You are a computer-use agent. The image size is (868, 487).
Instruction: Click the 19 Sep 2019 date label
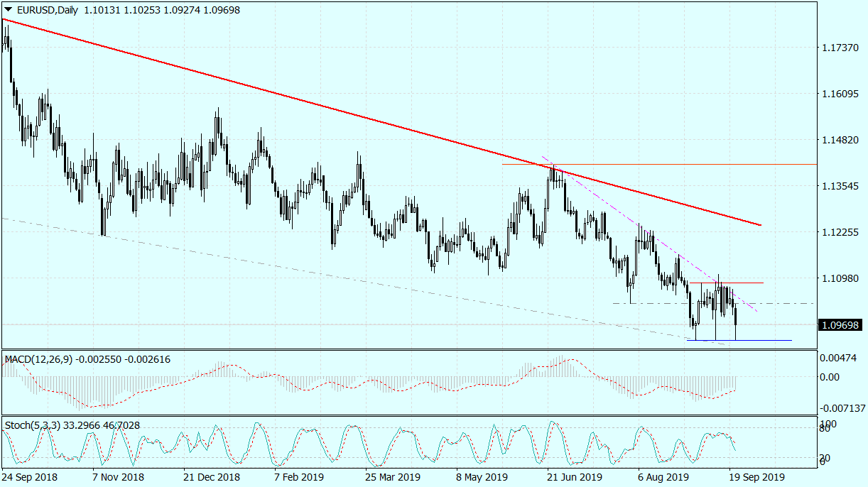pyautogui.click(x=756, y=476)
